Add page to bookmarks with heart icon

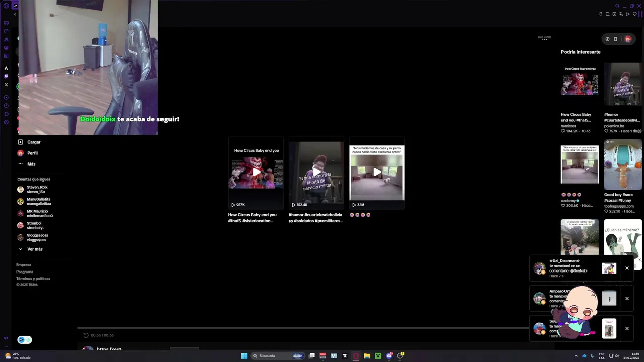tap(635, 14)
